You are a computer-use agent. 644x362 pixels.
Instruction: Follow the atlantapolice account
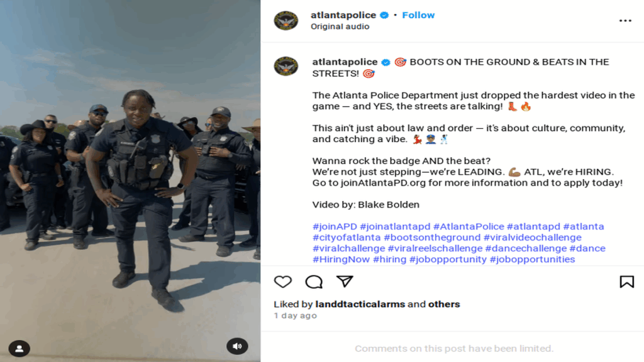418,15
